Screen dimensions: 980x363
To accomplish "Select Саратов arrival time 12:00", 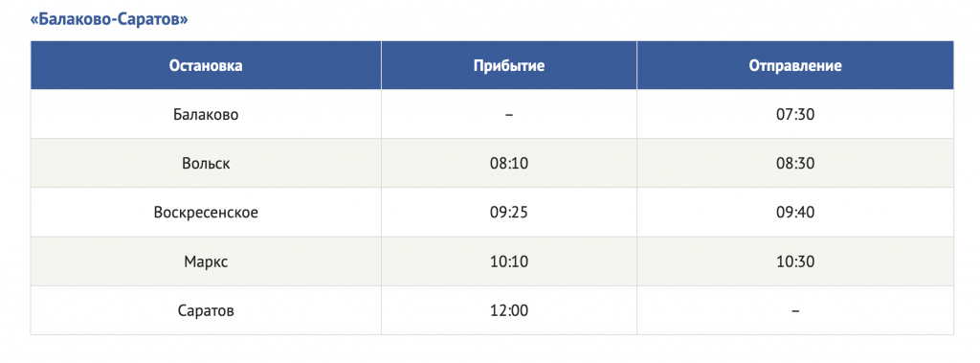I will 509,309.
